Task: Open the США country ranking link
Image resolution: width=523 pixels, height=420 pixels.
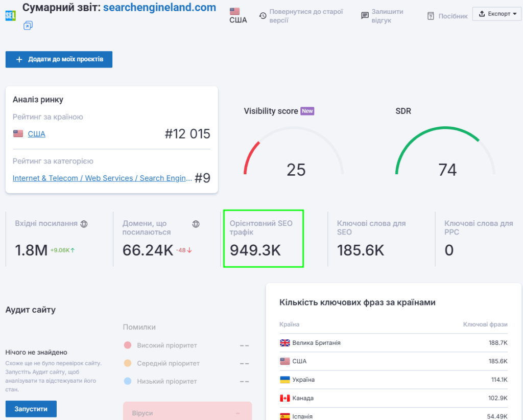Action: coord(36,133)
